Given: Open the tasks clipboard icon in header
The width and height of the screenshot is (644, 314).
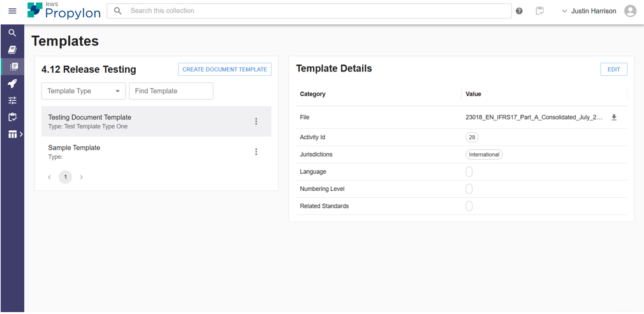Looking at the screenshot, I should pyautogui.click(x=539, y=11).
